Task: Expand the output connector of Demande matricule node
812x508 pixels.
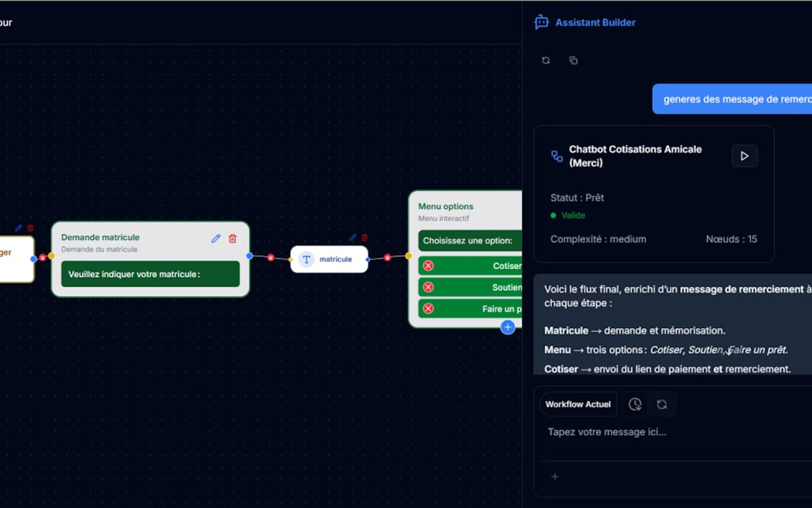Action: [249, 256]
